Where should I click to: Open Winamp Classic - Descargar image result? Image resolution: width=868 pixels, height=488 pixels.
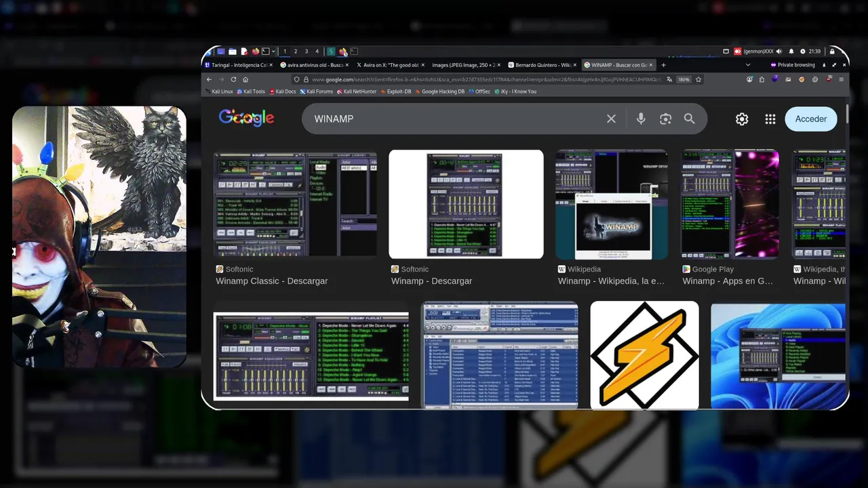coord(296,205)
